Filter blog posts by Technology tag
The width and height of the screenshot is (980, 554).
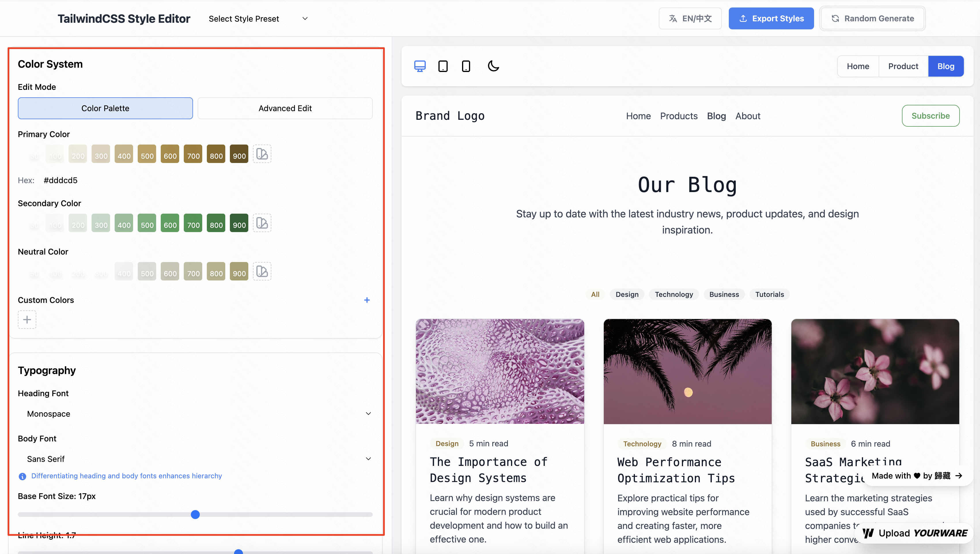coord(673,294)
